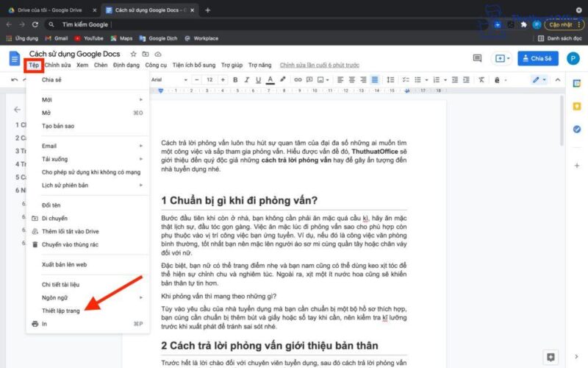Image resolution: width=588 pixels, height=368 pixels.
Task: Open the Tệp menu
Action: [x=34, y=65]
